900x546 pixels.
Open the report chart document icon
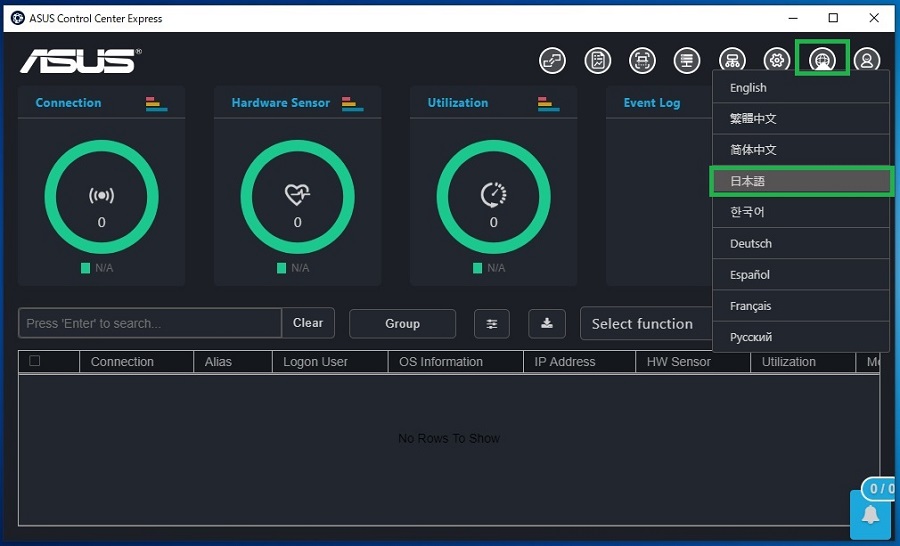(597, 61)
